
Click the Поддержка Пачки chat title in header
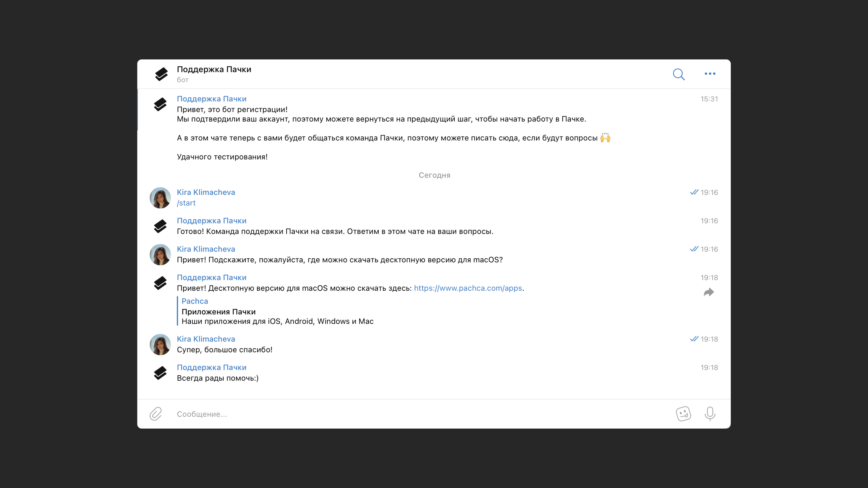[214, 69]
